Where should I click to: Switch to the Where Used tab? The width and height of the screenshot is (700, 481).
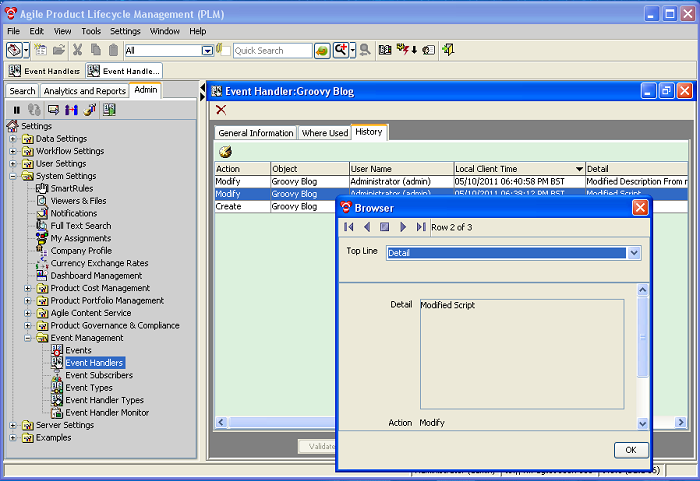click(x=324, y=133)
